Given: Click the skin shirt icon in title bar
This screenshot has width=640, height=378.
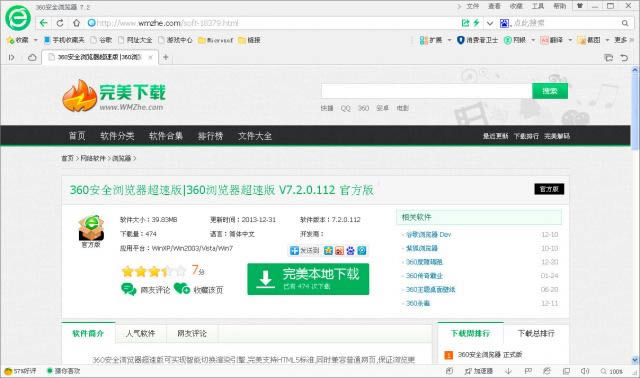Looking at the screenshot, I should pos(580,6).
